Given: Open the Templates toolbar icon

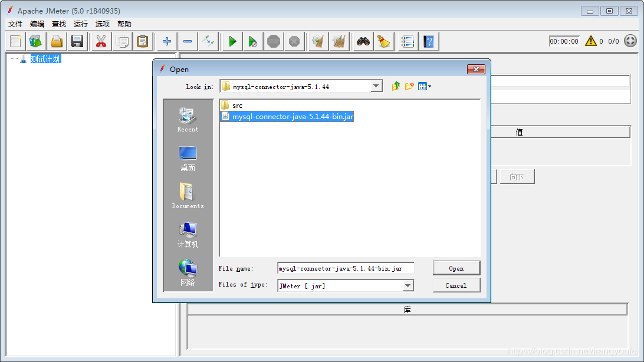Looking at the screenshot, I should point(36,41).
